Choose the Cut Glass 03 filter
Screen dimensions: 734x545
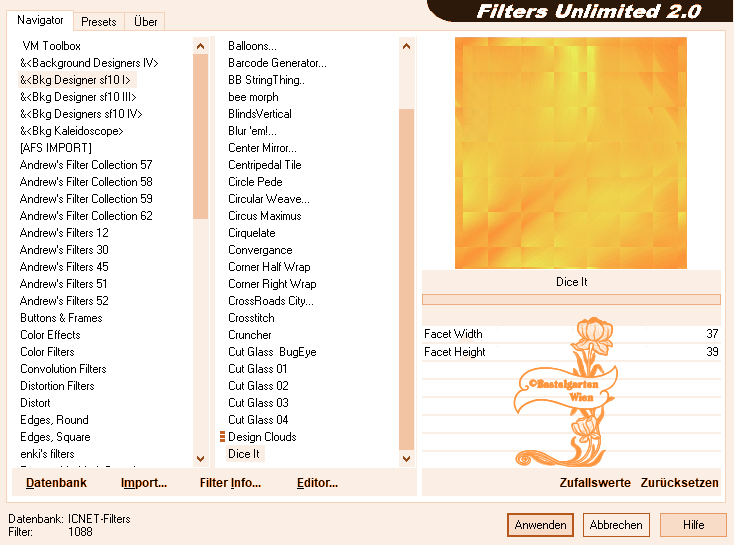(258, 403)
